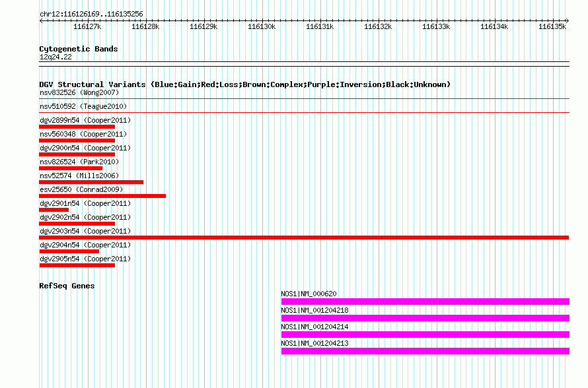Click the Cytogenetic Bands track title

(x=79, y=49)
